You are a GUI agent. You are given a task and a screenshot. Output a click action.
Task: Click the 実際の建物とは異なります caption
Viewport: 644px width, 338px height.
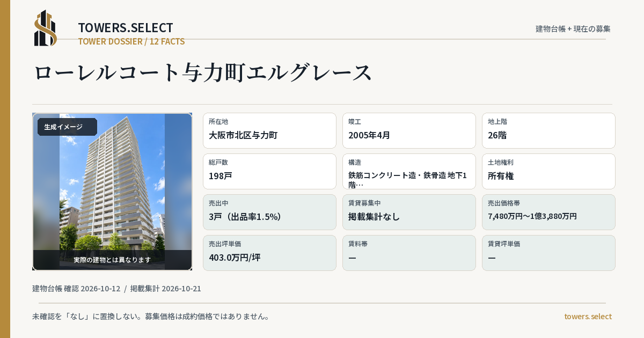(x=112, y=260)
